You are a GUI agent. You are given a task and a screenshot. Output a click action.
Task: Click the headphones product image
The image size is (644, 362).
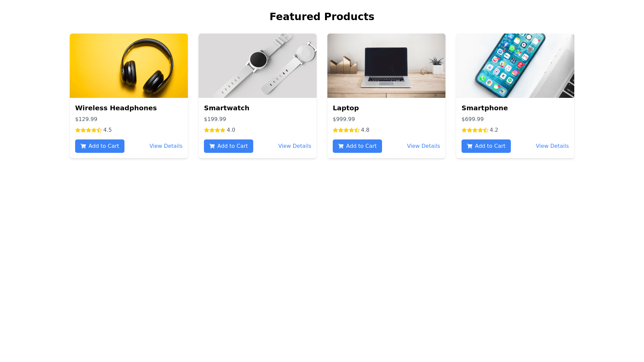(x=129, y=66)
